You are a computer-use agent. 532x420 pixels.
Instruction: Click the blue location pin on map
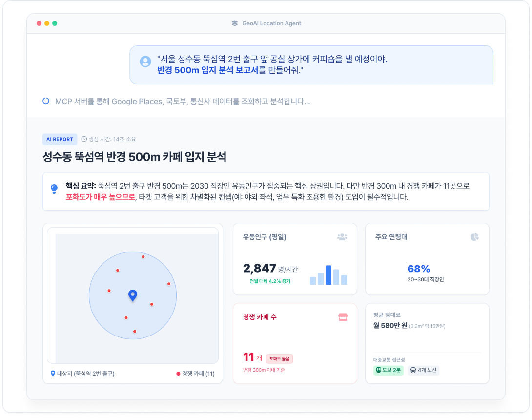point(133,295)
